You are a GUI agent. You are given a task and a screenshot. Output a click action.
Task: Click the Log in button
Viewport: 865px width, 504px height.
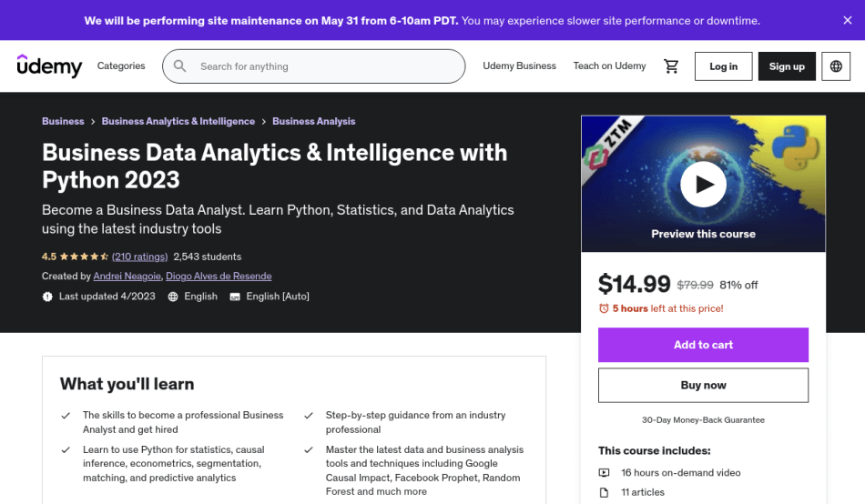click(723, 66)
